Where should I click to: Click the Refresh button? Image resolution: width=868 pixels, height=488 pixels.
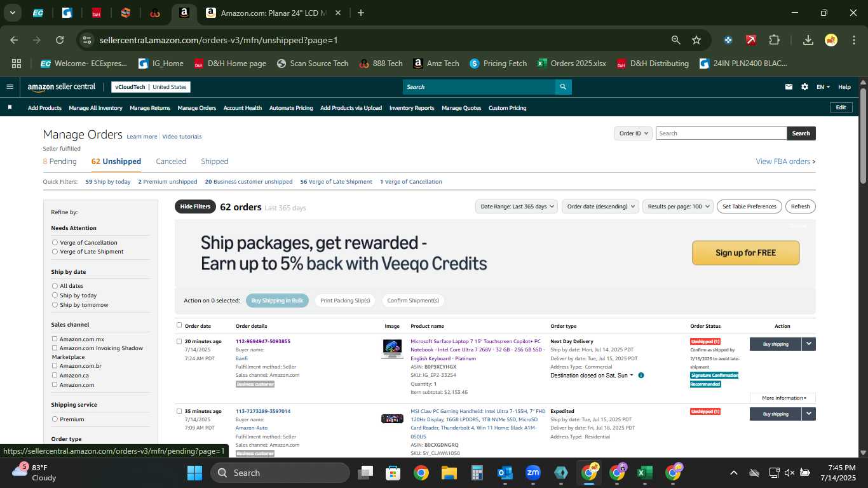click(x=800, y=207)
